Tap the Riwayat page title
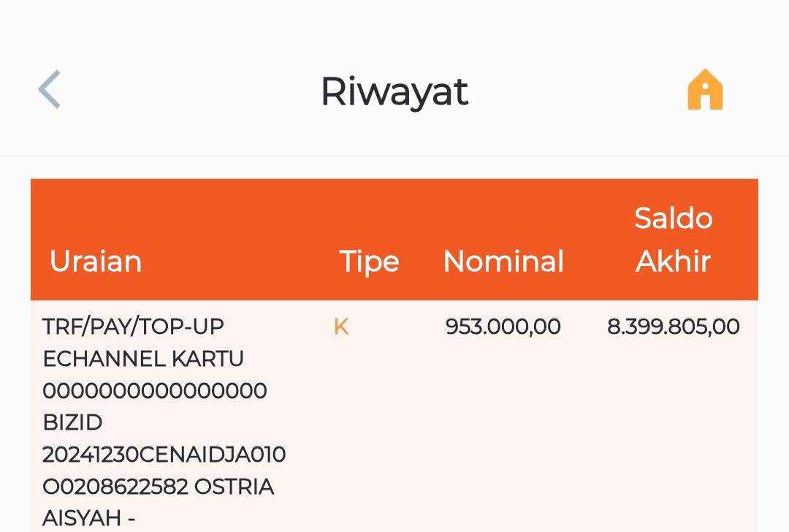This screenshot has height=532, width=789. tap(394, 91)
